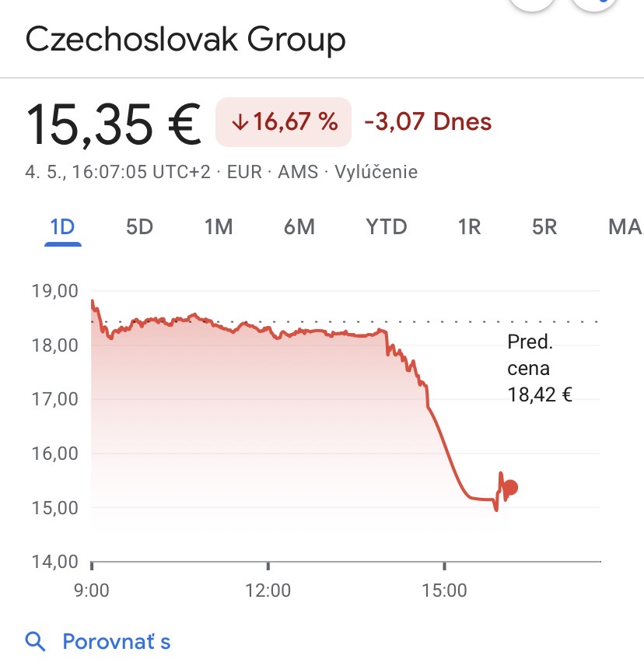Open the Porovnať s compare link

coord(117,641)
